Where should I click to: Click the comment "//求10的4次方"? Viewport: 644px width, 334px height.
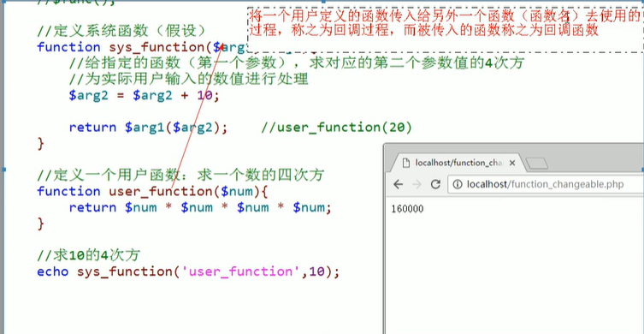point(89,255)
